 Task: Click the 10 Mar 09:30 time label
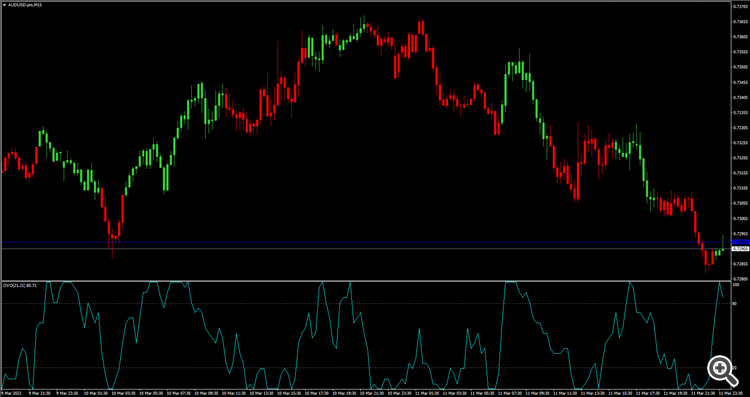tap(207, 393)
